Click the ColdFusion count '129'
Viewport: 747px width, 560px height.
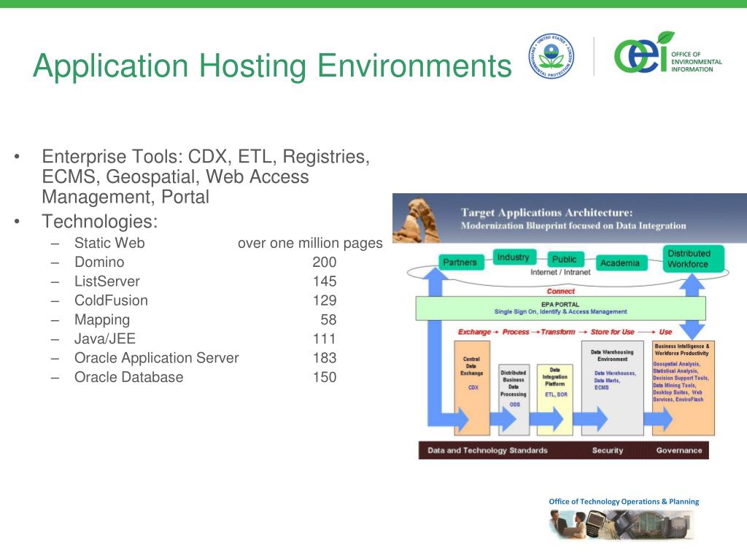pos(325,300)
